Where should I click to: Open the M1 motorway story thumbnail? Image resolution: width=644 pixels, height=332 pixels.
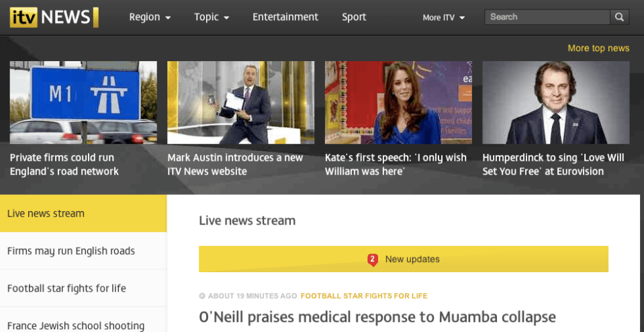click(x=83, y=102)
